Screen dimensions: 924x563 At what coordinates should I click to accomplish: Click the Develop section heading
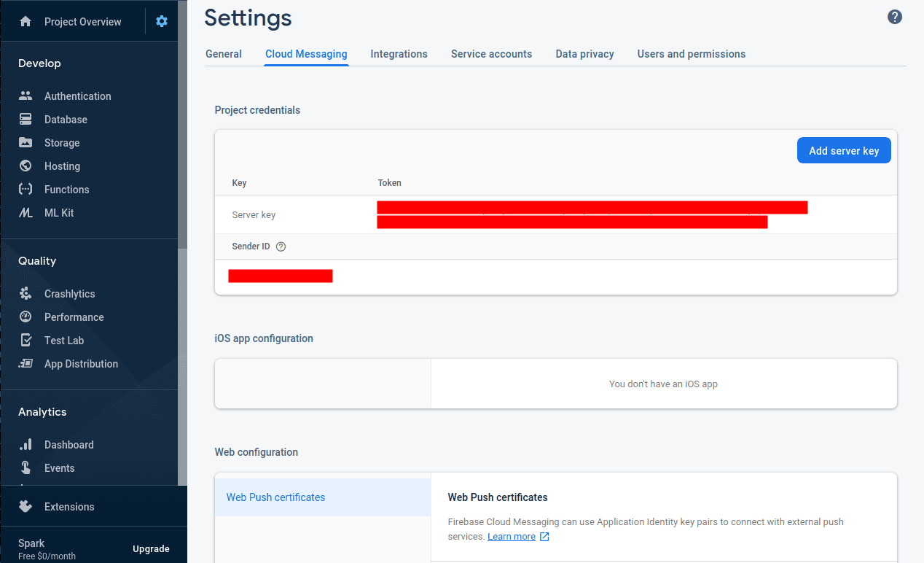[x=39, y=63]
